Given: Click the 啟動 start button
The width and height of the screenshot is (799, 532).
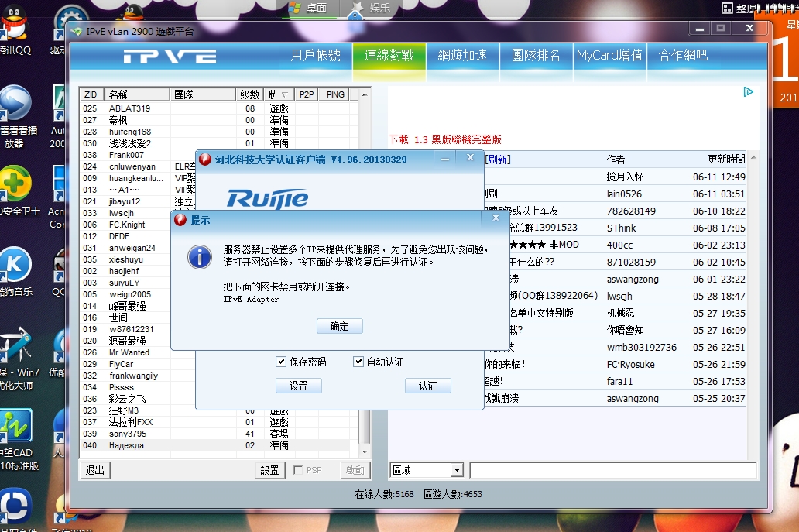Looking at the screenshot, I should [355, 470].
